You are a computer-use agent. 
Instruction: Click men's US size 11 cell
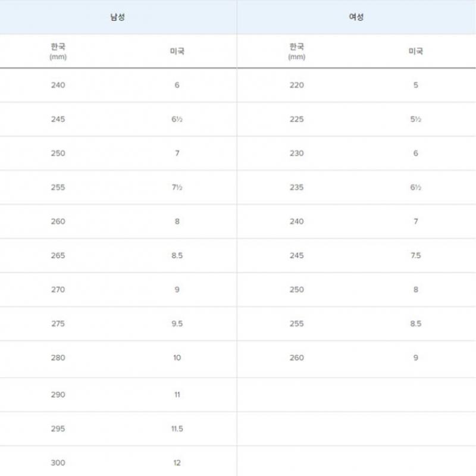coord(177,394)
